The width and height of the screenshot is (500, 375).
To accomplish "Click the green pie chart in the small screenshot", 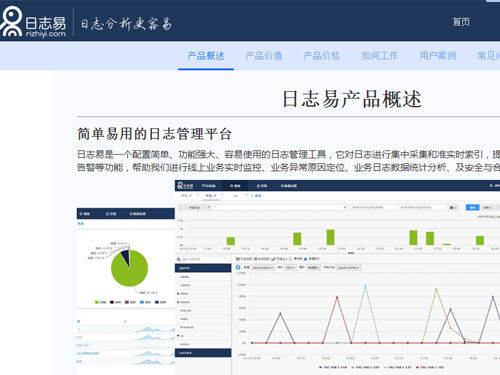I will point(129,268).
